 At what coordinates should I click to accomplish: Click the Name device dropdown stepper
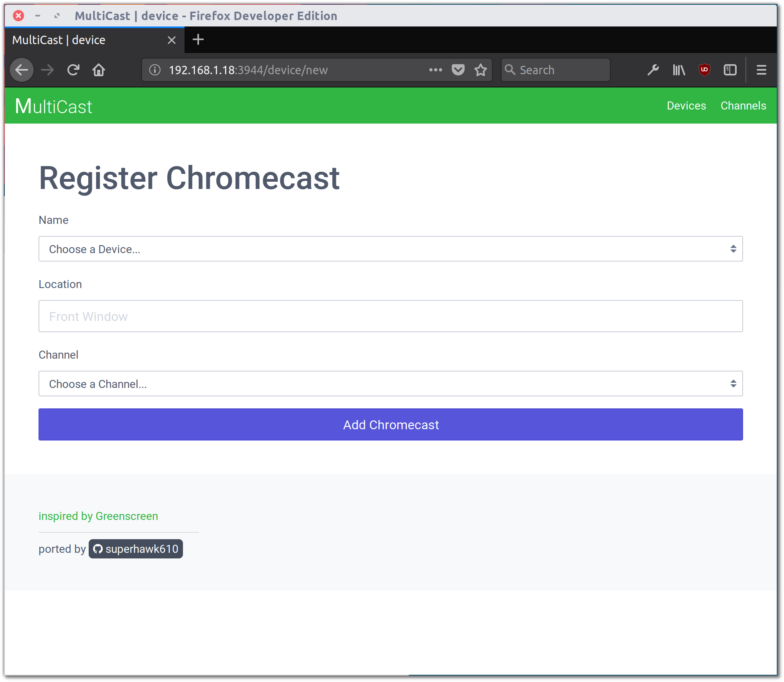click(x=733, y=249)
